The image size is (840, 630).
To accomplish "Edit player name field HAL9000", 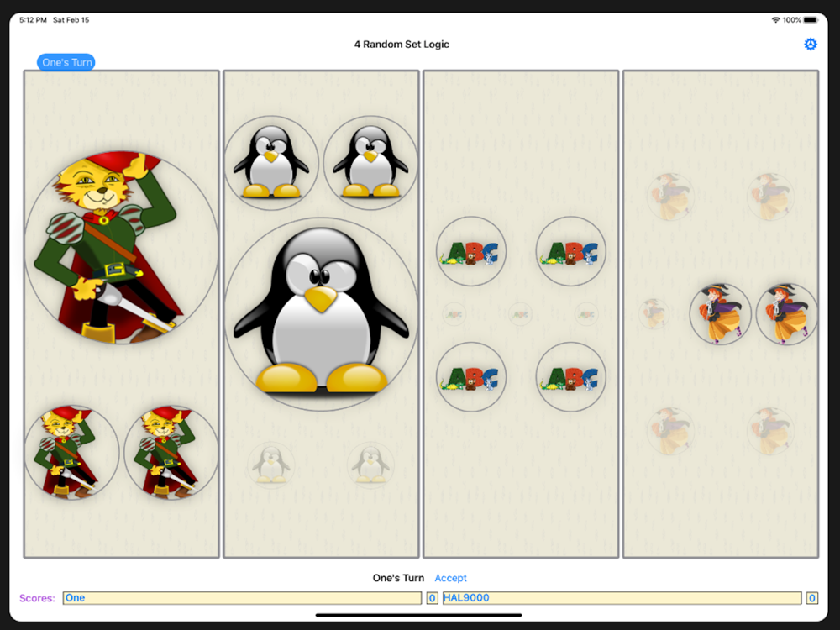I will click(622, 598).
